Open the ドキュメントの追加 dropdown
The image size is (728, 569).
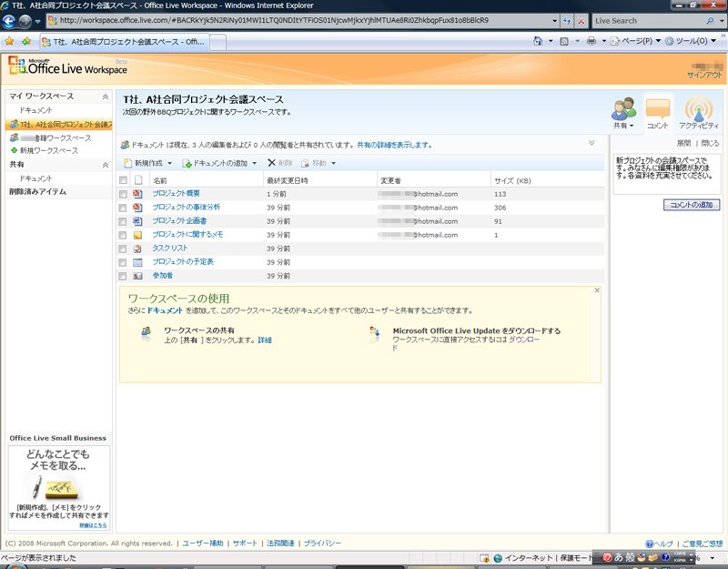pyautogui.click(x=219, y=163)
